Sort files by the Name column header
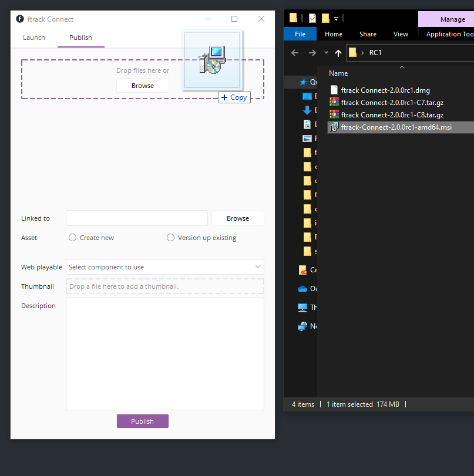The width and height of the screenshot is (474, 476). pos(338,73)
